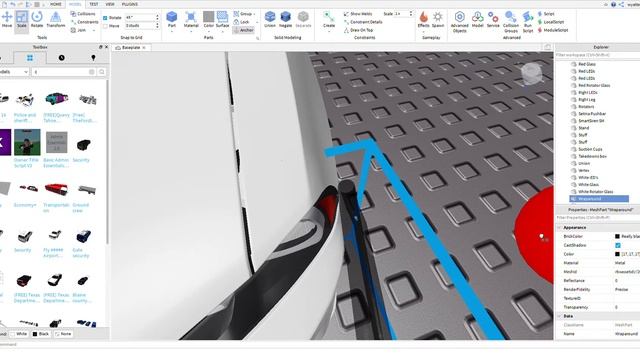Open the Toolbox category dropdown

pos(14,72)
